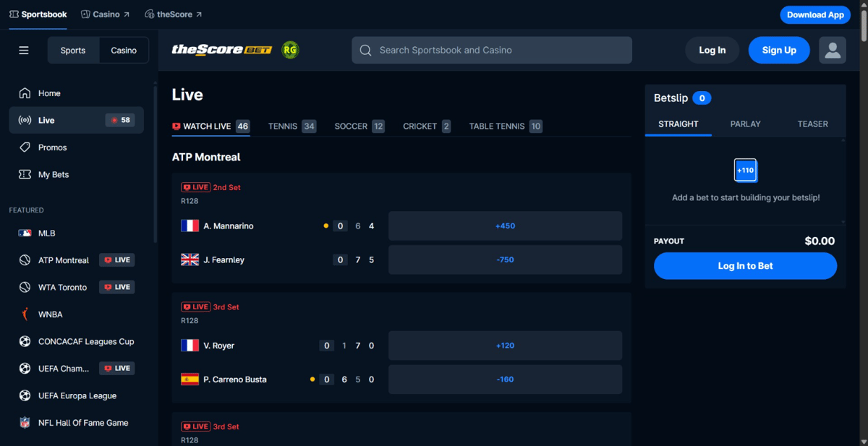This screenshot has width=868, height=446.
Task: Click the Sign Up button
Action: pyautogui.click(x=779, y=50)
